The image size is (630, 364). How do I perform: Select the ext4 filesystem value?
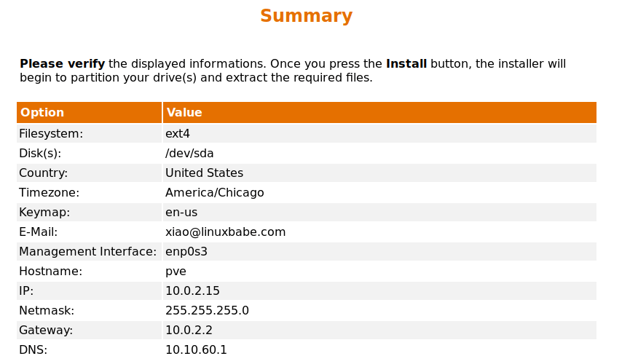(x=178, y=134)
